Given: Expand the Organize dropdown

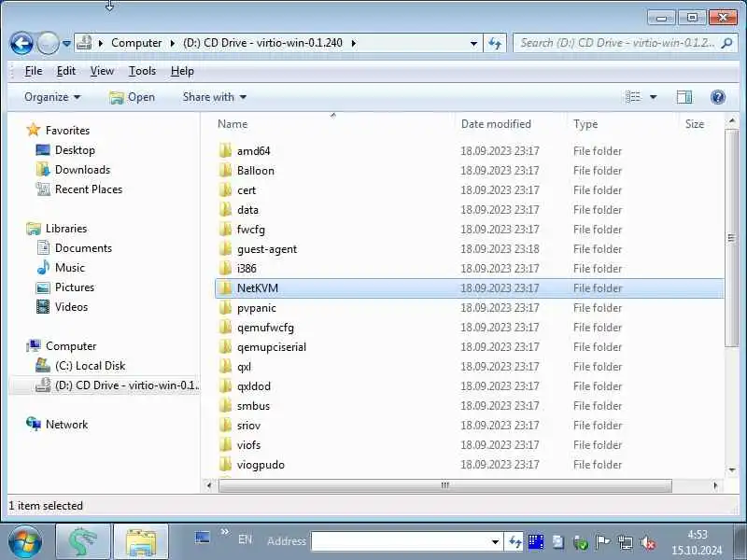Looking at the screenshot, I should (52, 97).
